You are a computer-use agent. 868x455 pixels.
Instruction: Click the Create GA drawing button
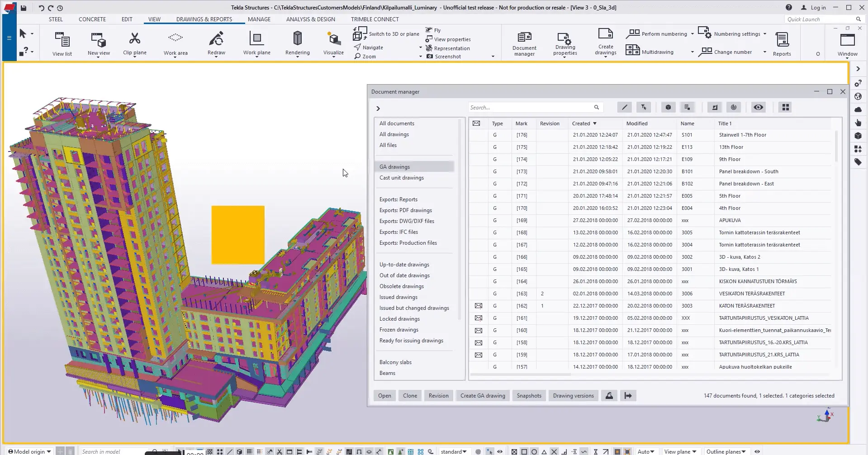483,396
